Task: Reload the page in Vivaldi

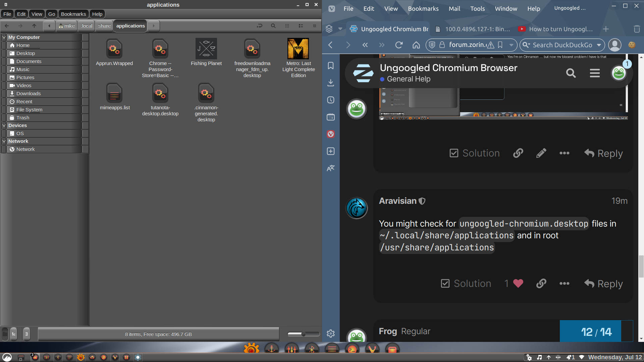Action: (399, 45)
